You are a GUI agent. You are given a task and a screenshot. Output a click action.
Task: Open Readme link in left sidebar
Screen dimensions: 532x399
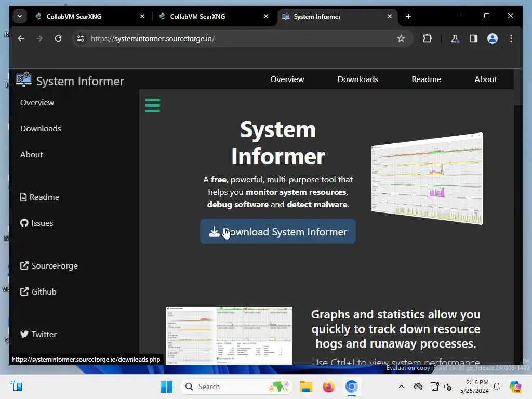tap(39, 197)
